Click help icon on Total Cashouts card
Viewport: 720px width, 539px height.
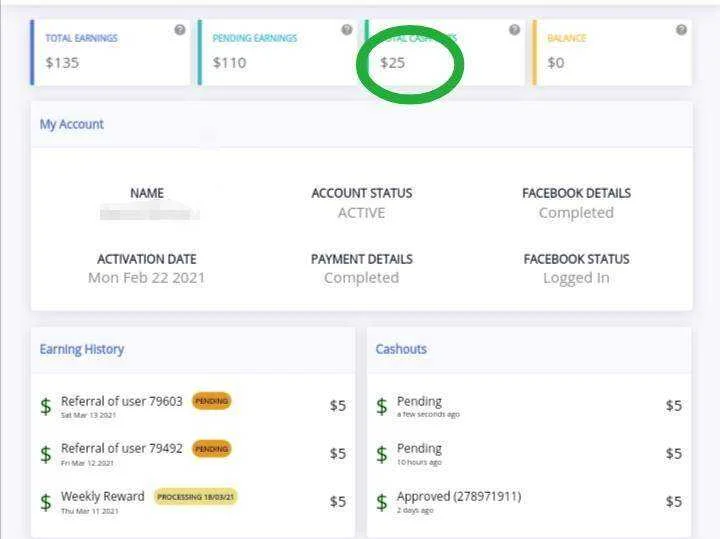point(515,30)
